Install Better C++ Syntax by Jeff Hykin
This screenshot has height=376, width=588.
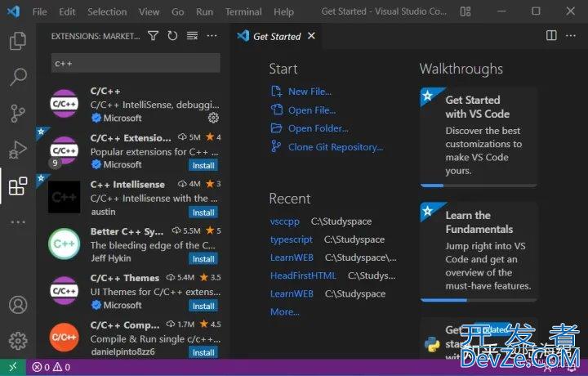[203, 259]
